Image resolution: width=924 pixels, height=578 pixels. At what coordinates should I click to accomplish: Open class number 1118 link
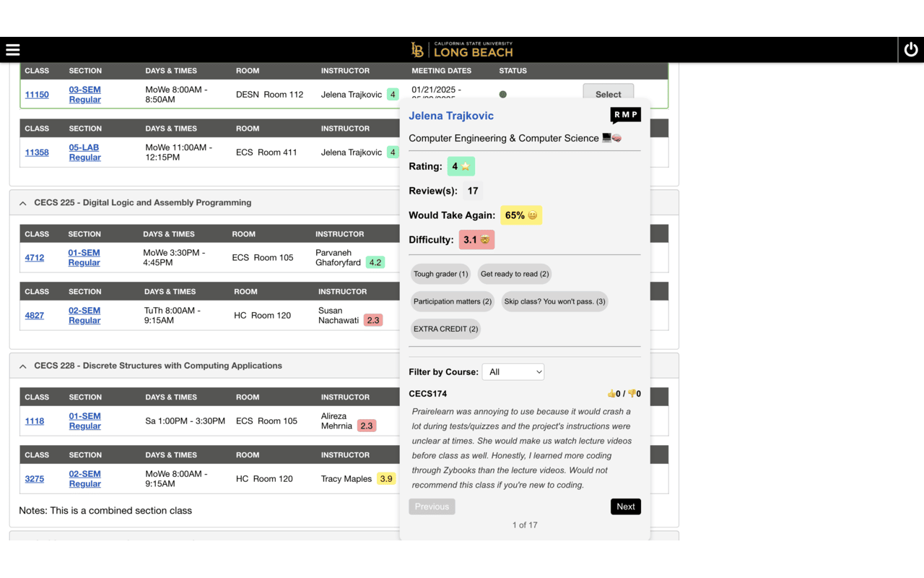click(35, 421)
